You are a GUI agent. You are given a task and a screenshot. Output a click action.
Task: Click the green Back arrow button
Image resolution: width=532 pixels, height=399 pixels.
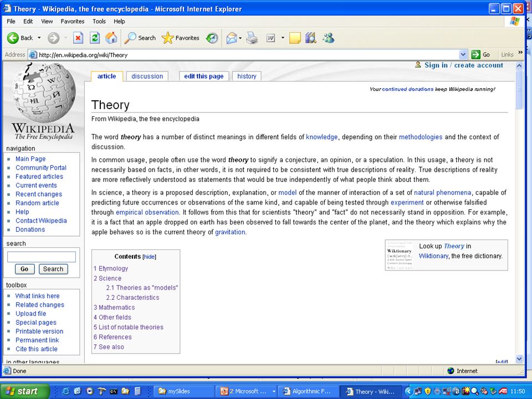[13, 38]
